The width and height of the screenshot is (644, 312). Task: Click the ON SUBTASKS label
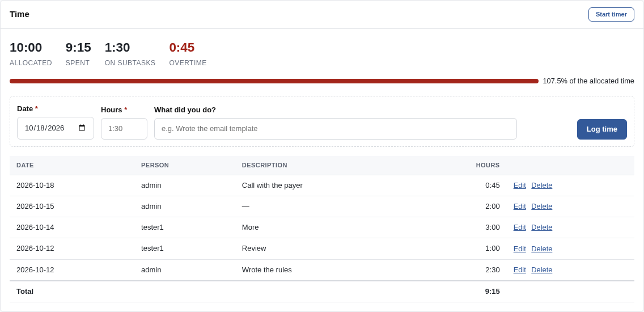[130, 63]
